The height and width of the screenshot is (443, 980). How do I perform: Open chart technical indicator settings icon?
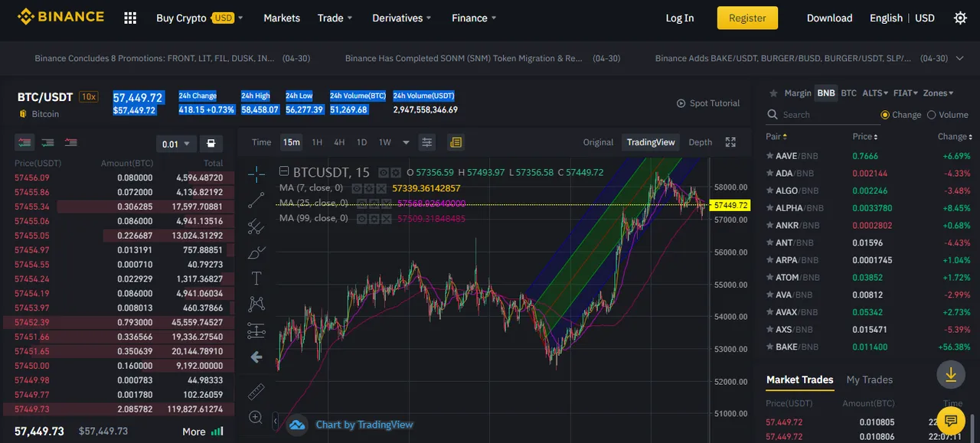pyautogui.click(x=427, y=142)
